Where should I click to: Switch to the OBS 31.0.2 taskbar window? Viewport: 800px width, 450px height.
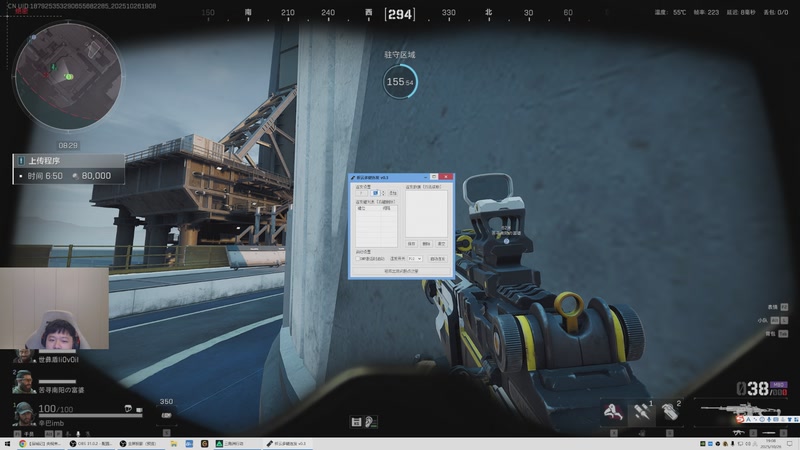coord(90,444)
